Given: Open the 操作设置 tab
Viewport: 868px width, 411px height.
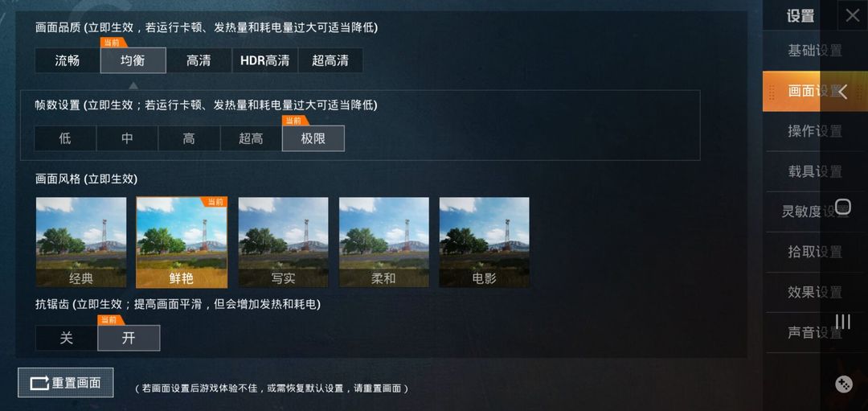Looking at the screenshot, I should point(815,131).
